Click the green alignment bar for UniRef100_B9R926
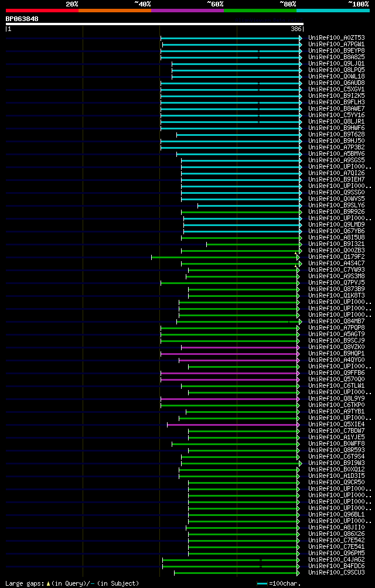The width and height of the screenshot is (375, 588). [241, 212]
